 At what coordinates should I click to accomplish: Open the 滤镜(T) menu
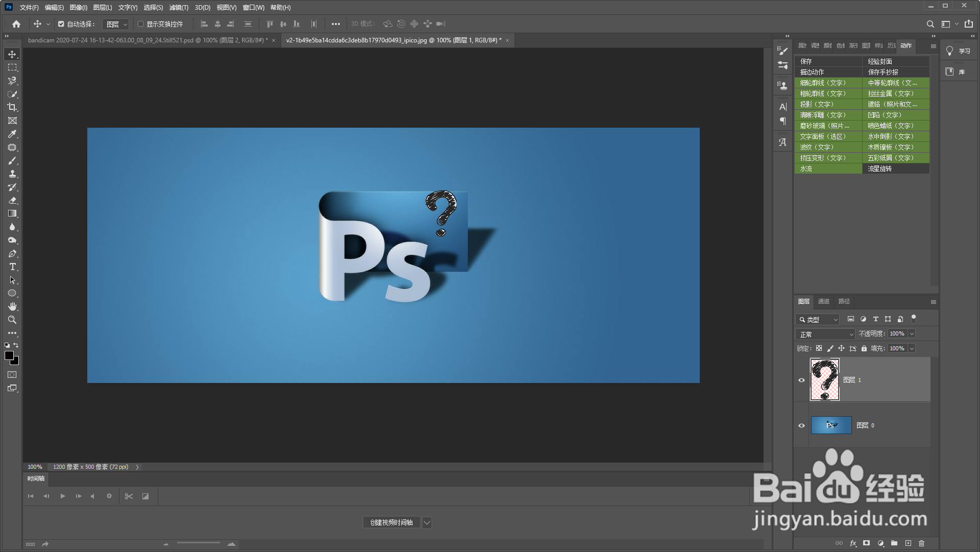point(179,8)
